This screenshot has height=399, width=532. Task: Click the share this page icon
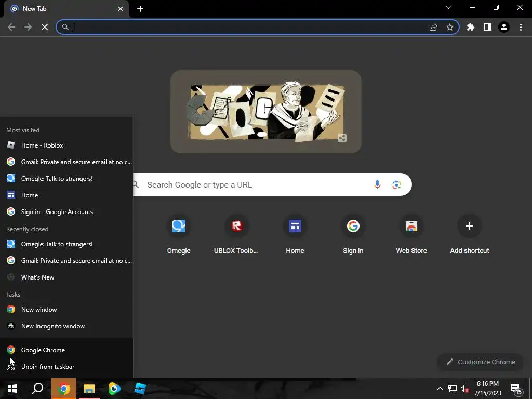(433, 27)
